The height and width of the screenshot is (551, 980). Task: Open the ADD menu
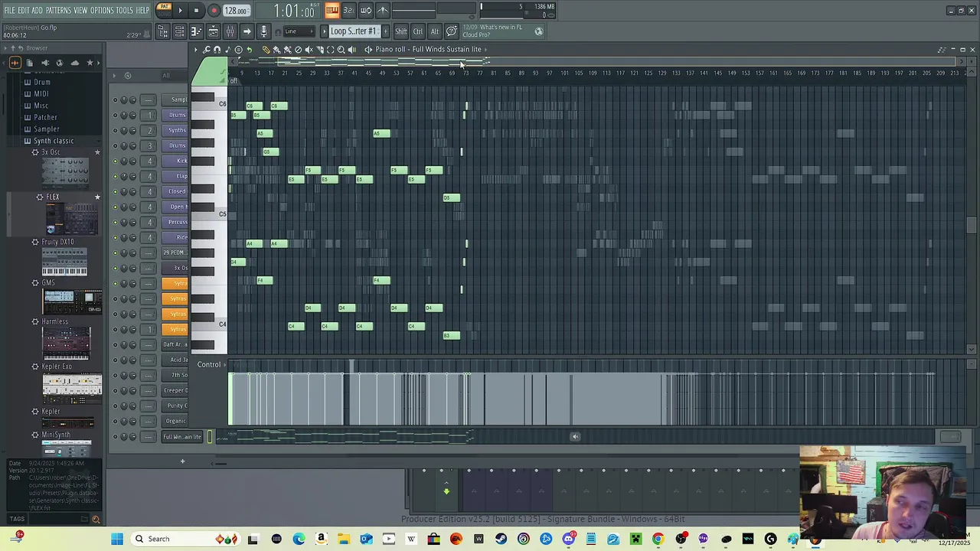point(37,10)
